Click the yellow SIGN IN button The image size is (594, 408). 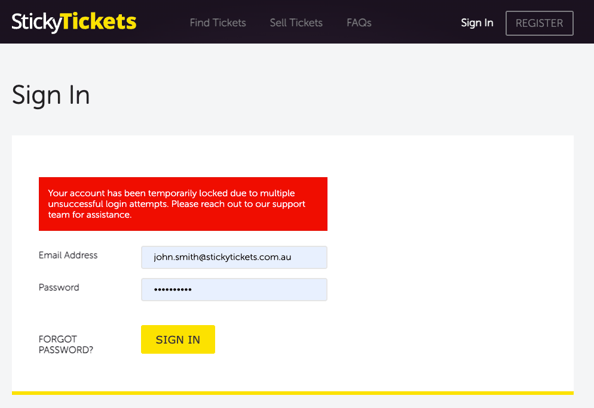coord(178,339)
